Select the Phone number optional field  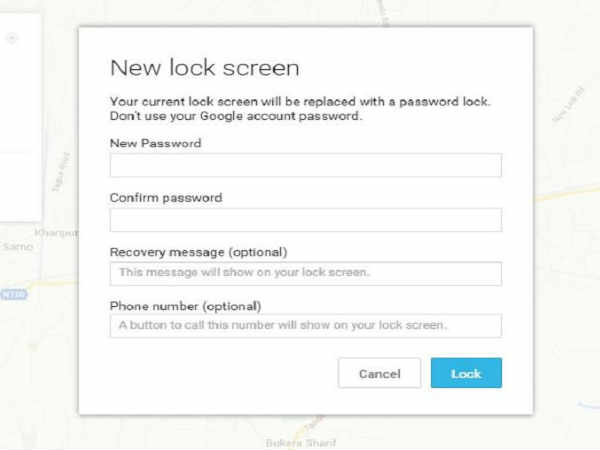[305, 326]
